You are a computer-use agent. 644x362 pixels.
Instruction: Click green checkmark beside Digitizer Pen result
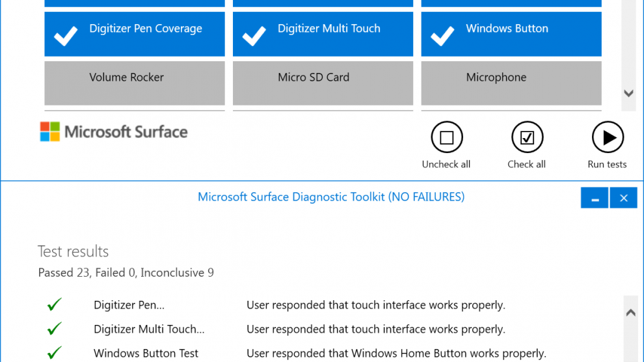[55, 305]
